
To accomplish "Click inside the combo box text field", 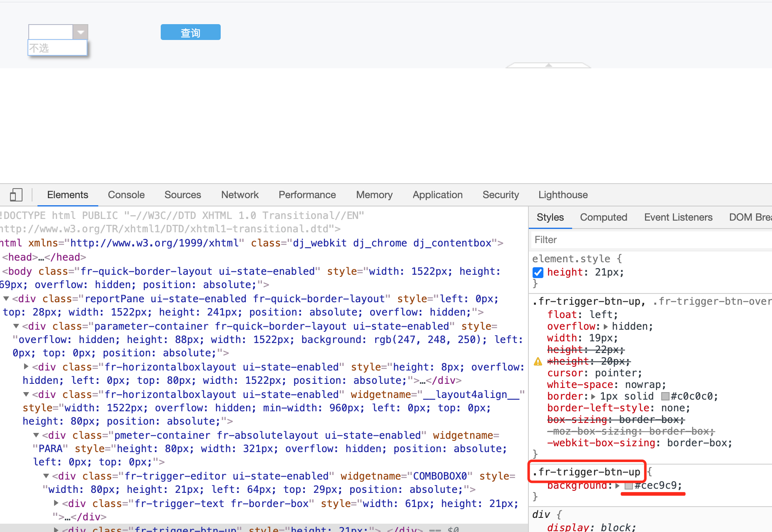I will (51, 32).
